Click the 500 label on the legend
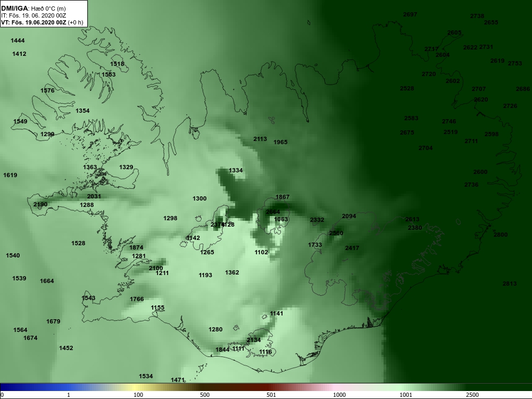This screenshot has width=532, height=399. tap(205, 395)
